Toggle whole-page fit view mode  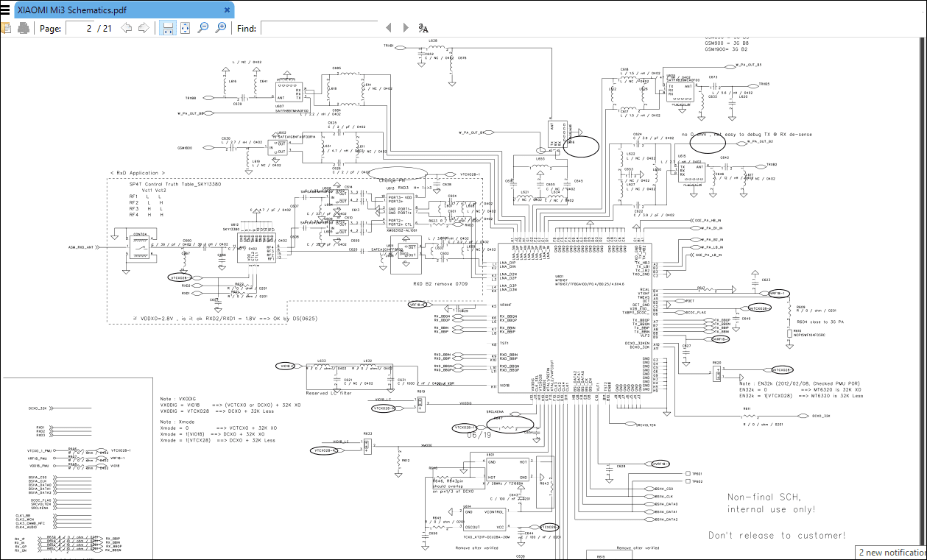coord(185,27)
